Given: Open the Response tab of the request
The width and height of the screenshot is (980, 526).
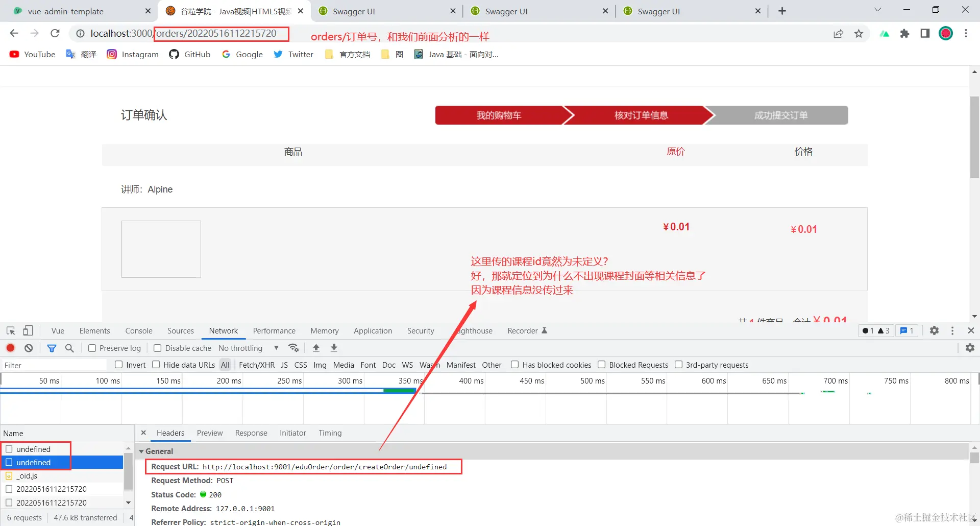Looking at the screenshot, I should 251,433.
